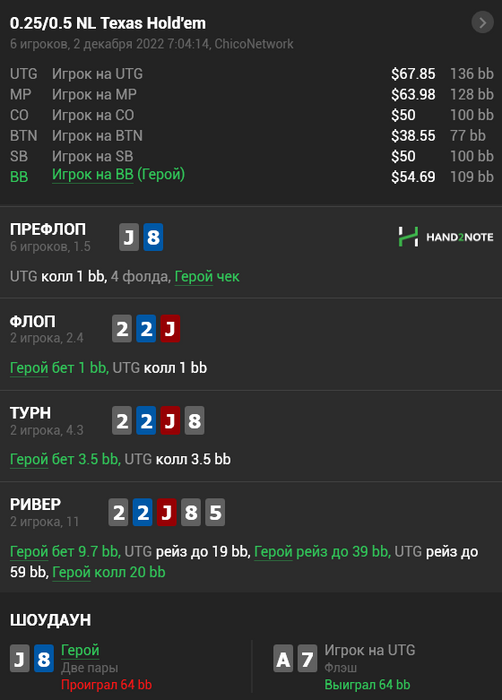This screenshot has height=700, width=502.
Task: Click the gray 8 card on turn
Action: point(194,420)
